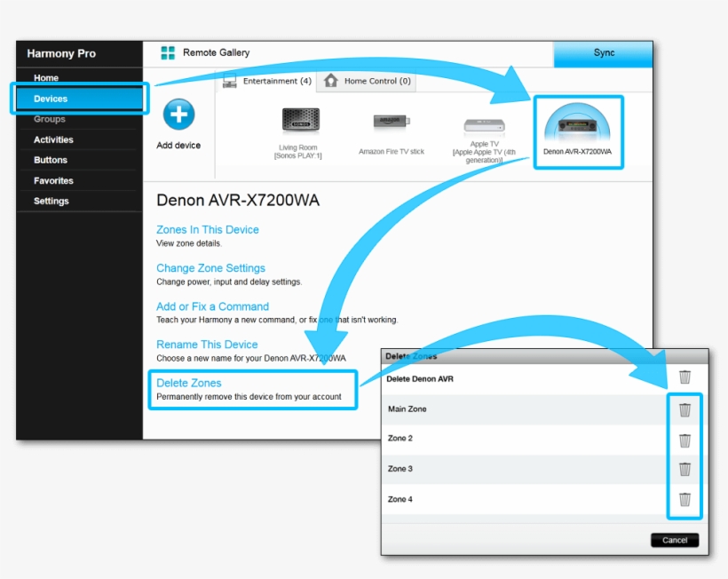Screen dimensions: 728x579
Task: Click 'View zone details.' text
Action: click(x=189, y=243)
